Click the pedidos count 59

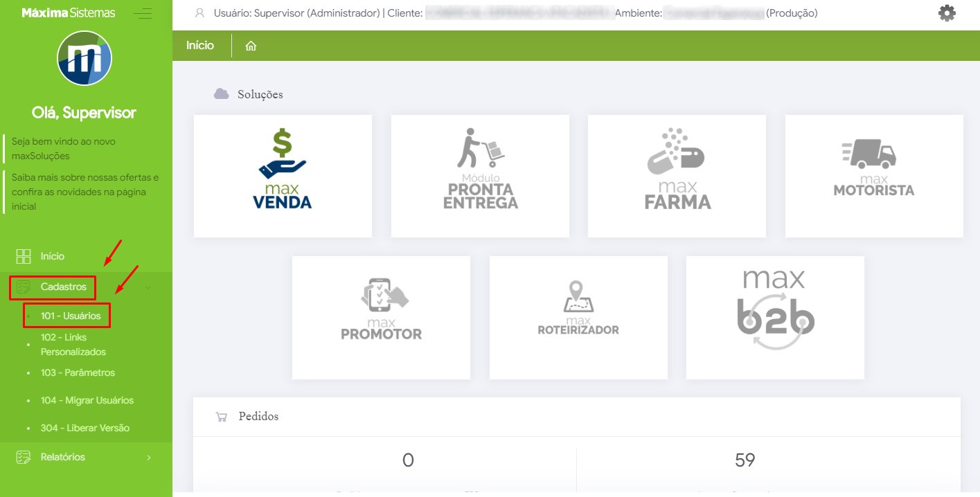click(745, 460)
